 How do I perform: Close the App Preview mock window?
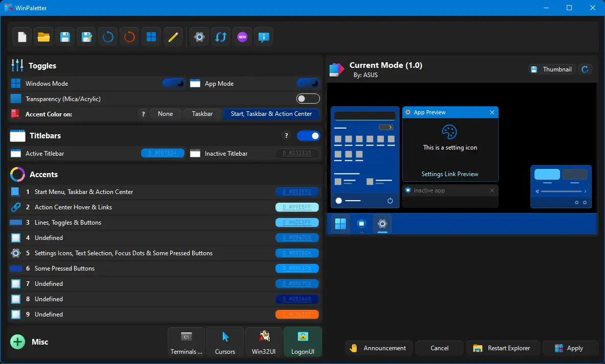(x=492, y=112)
